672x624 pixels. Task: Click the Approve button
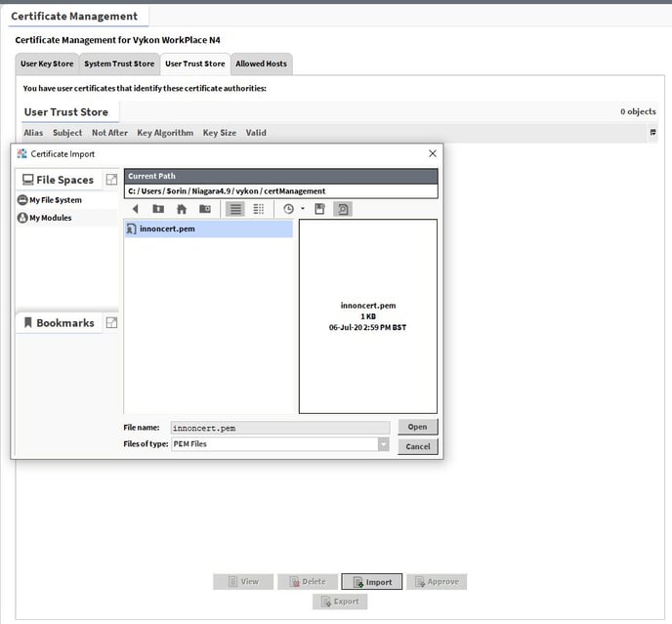[437, 582]
